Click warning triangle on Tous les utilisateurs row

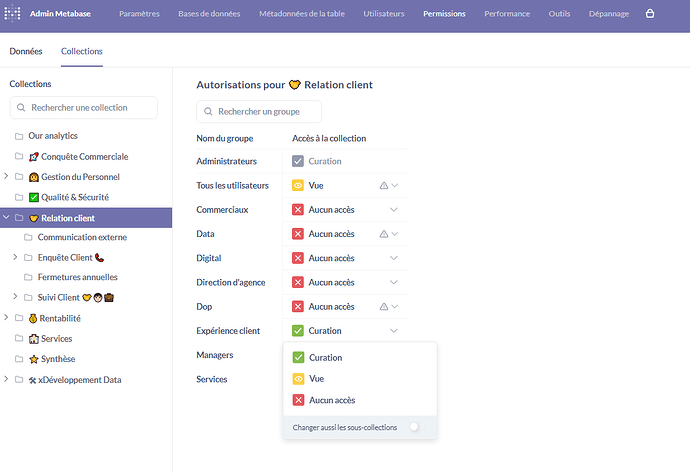tap(384, 186)
